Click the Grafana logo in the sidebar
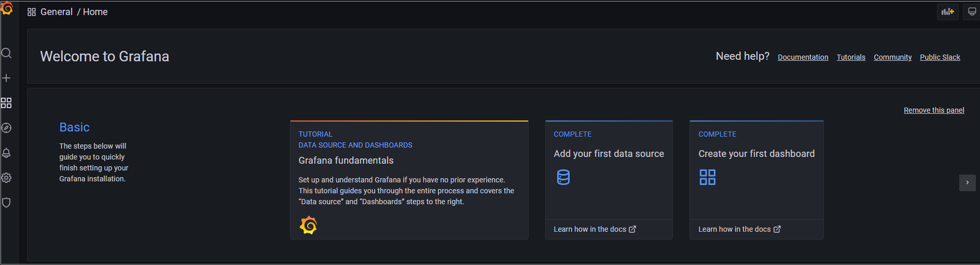 pos(7,8)
